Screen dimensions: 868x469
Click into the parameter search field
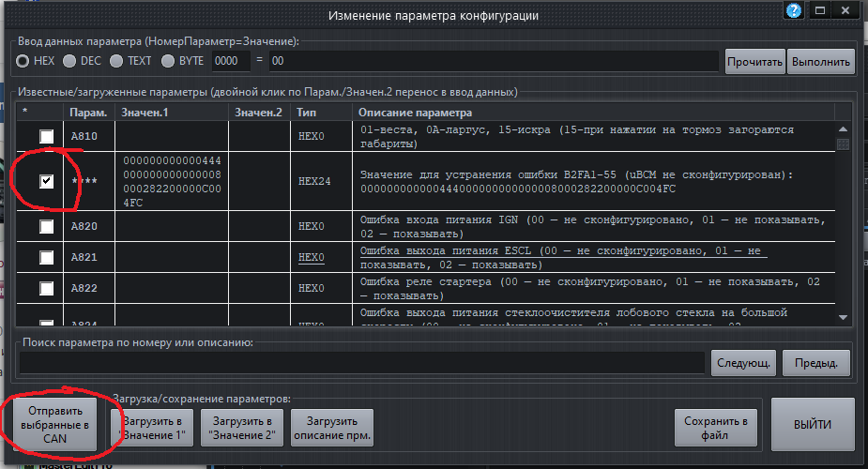click(x=361, y=362)
